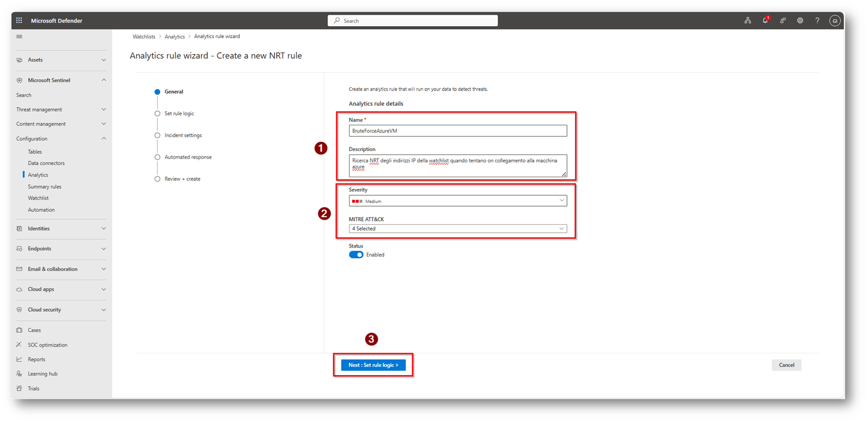Click the Microsoft Sentinel shield icon
The image size is (868, 422).
pos(20,80)
